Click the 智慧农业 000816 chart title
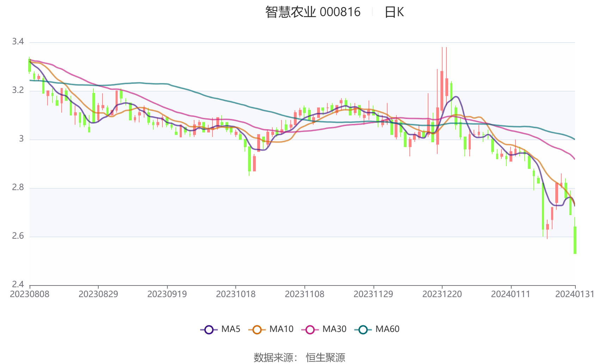This screenshot has width=599, height=364. (x=313, y=12)
